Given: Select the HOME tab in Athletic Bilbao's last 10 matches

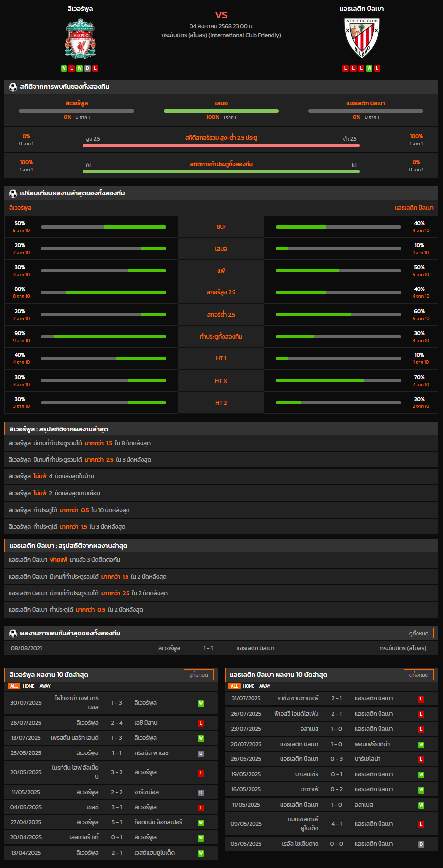Looking at the screenshot, I should 249,686.
